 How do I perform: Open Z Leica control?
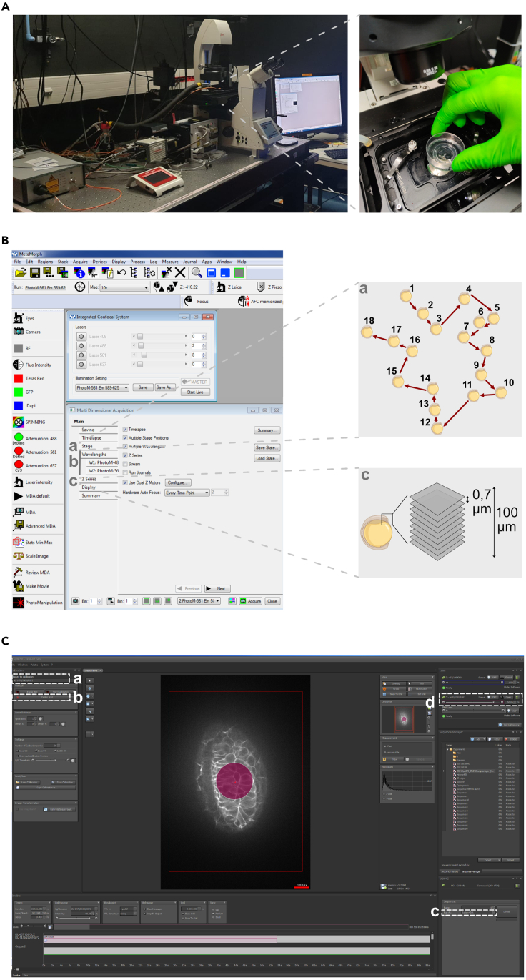click(x=228, y=287)
